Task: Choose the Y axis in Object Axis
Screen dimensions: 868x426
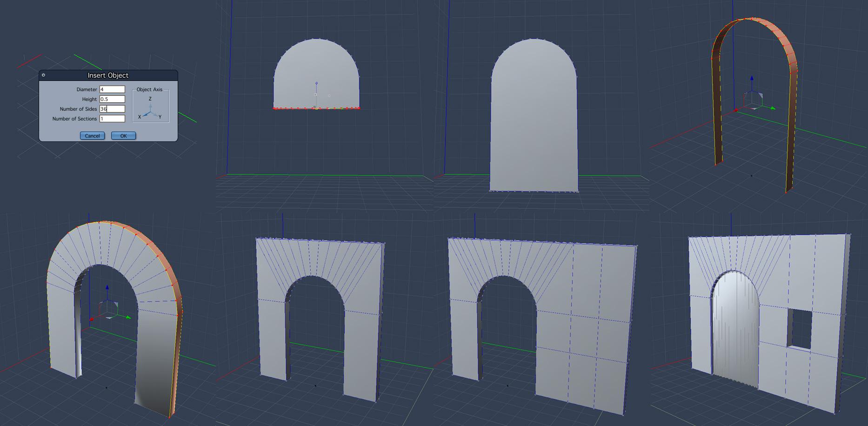Action: [160, 117]
